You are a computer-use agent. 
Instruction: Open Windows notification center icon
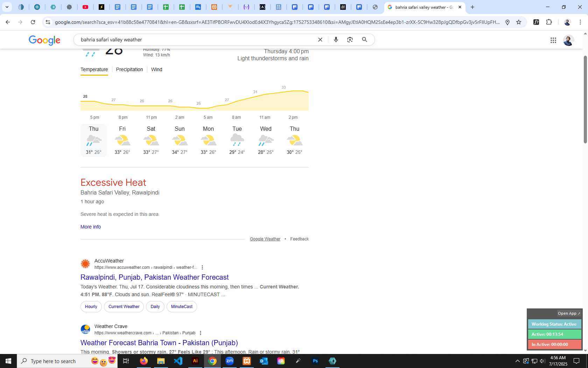(576, 361)
